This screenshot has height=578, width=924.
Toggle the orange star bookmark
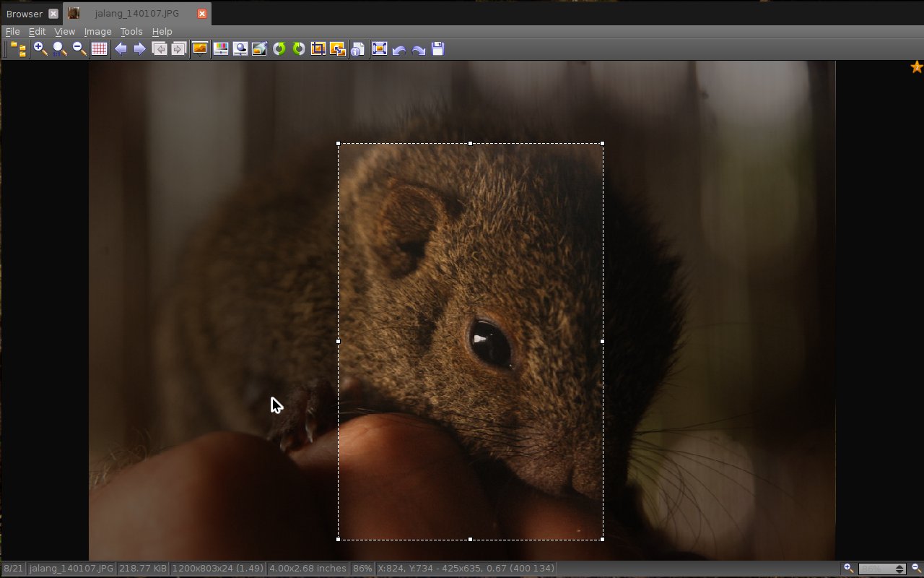pyautogui.click(x=916, y=67)
